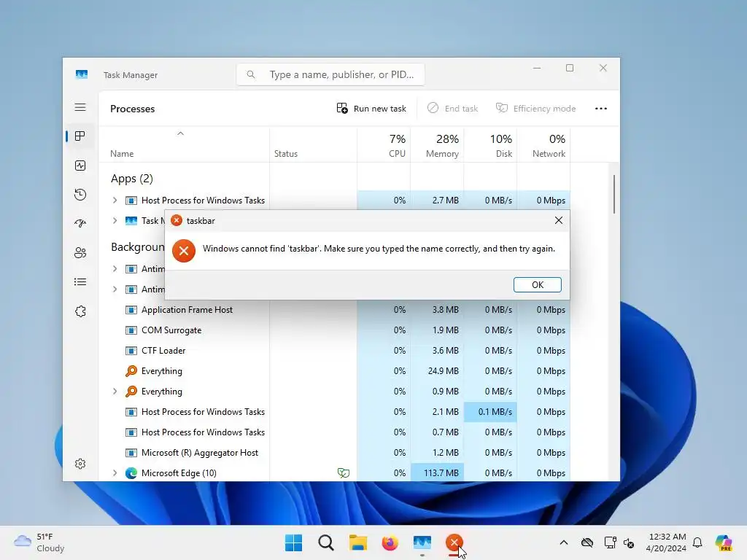Click the OneDrive cloud tray icon
Image resolution: width=747 pixels, height=560 pixels.
coord(587,542)
